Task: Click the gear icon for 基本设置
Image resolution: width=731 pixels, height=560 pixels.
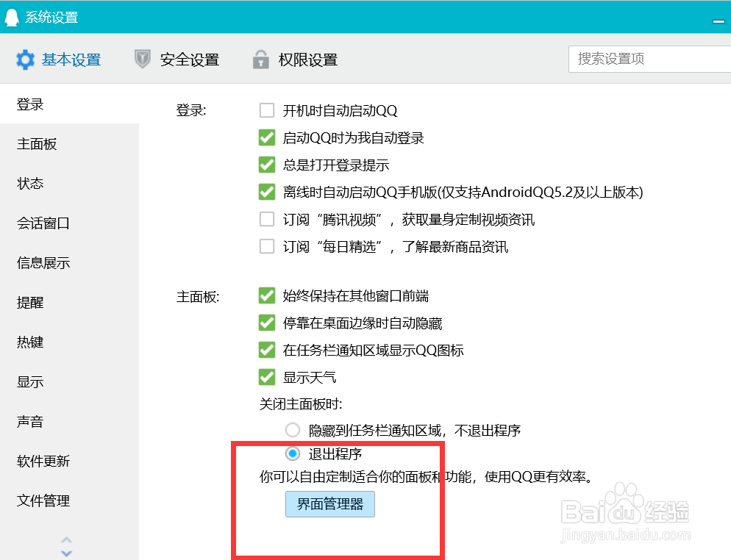Action: [x=25, y=60]
